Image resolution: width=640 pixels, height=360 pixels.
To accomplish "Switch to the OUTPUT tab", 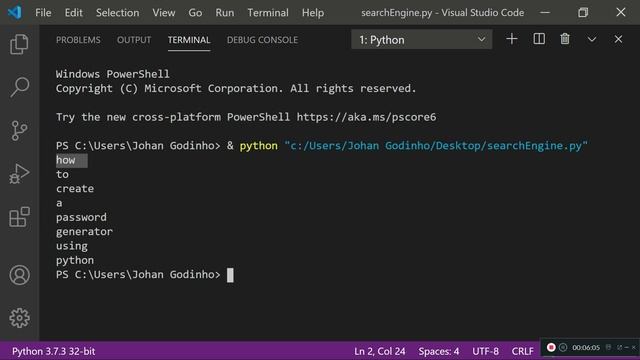I will [x=134, y=40].
